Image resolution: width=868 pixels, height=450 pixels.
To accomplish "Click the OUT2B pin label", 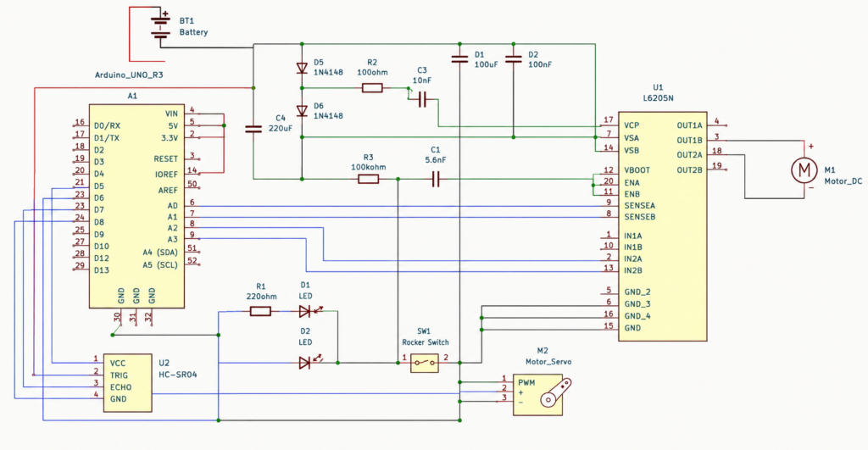I will point(689,170).
